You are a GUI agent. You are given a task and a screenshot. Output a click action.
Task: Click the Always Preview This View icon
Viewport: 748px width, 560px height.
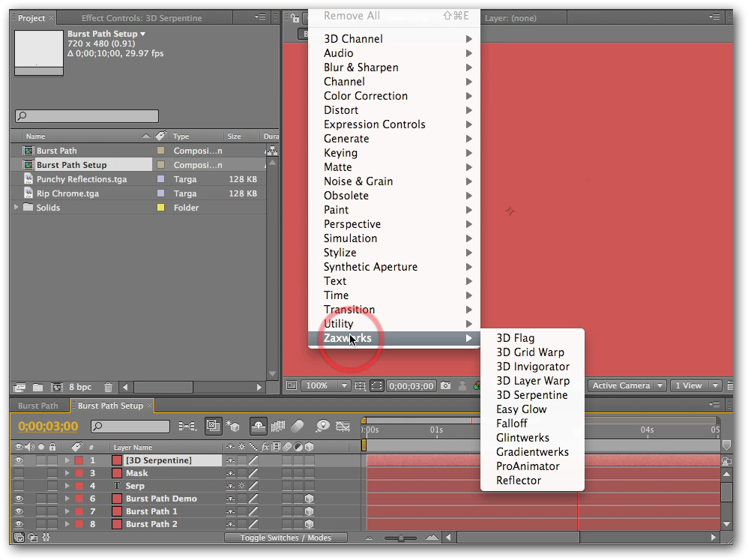(292, 385)
